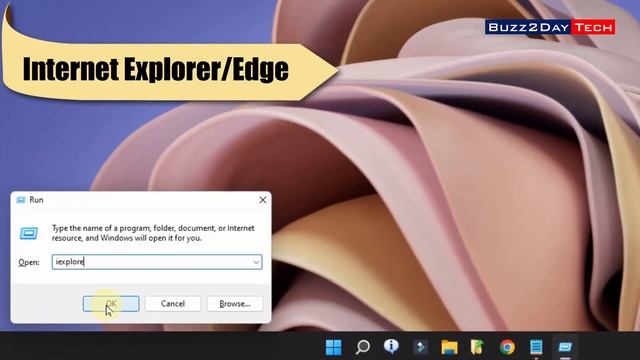Screen dimensions: 640x360
Task: Click OK in the Run dialog
Action: click(x=111, y=304)
